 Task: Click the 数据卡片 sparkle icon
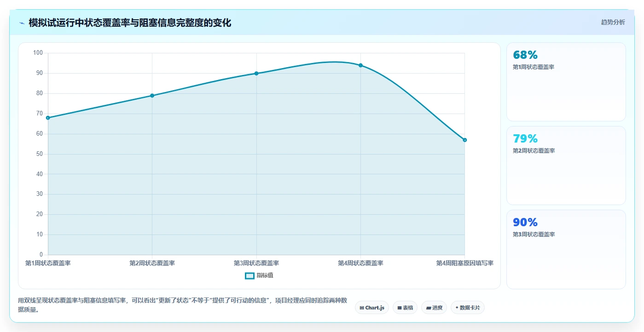click(457, 308)
